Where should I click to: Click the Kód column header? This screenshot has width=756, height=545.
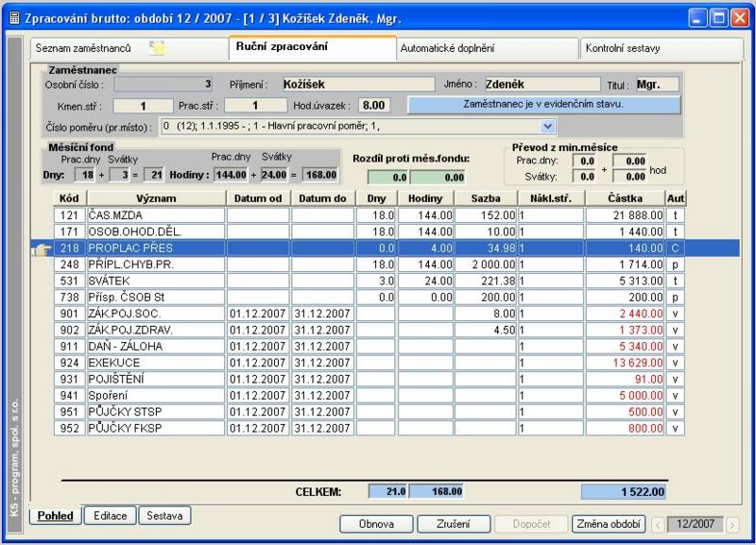pos(70,198)
